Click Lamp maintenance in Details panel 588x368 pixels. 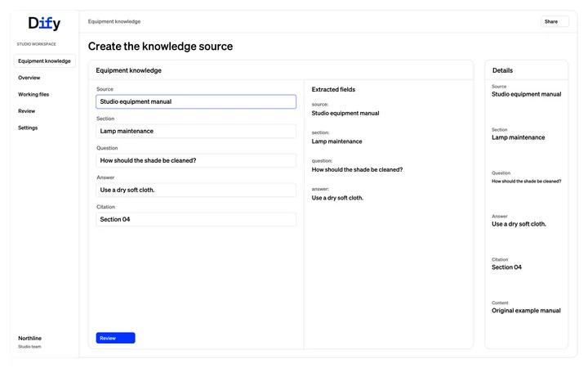pos(519,137)
